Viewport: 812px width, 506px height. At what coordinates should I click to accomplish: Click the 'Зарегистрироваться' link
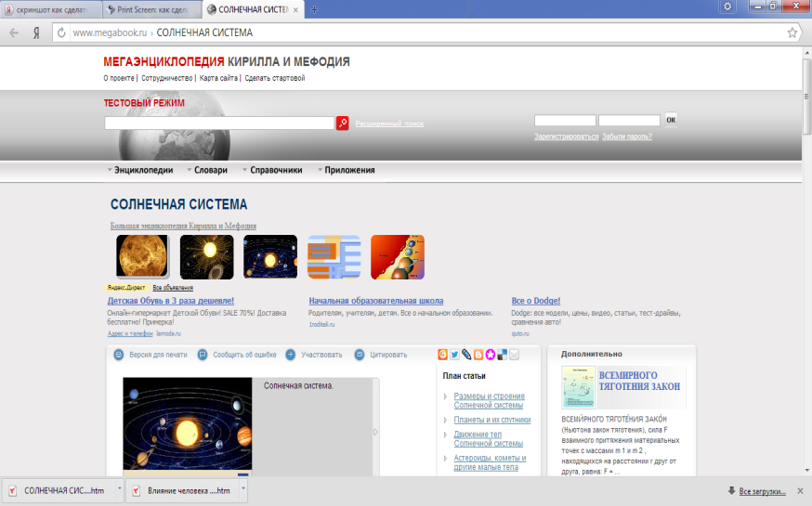coord(566,136)
